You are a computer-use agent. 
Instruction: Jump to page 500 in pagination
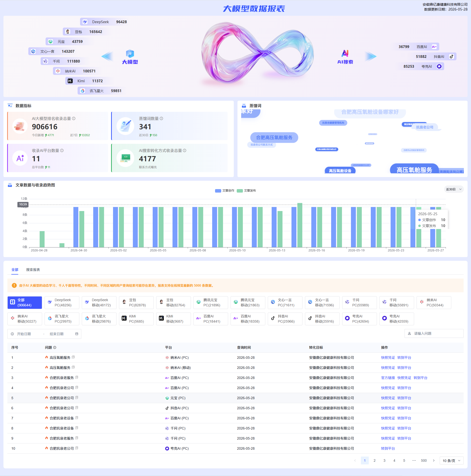424,460
